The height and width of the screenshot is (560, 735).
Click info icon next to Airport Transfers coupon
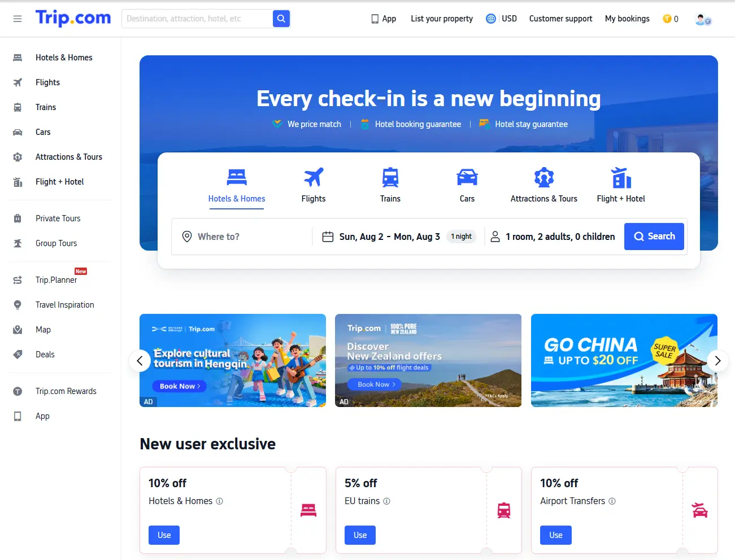(x=612, y=501)
